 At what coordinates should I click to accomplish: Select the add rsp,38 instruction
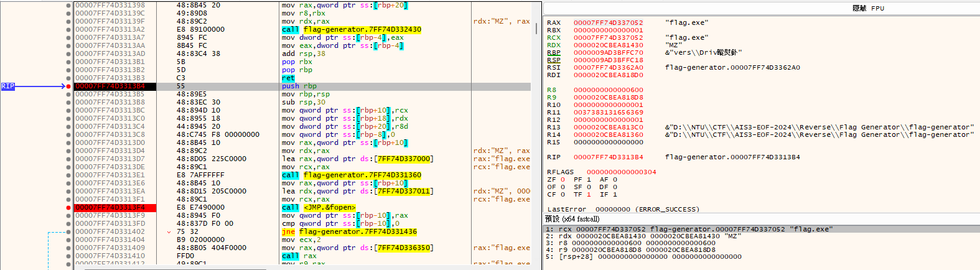click(x=304, y=54)
